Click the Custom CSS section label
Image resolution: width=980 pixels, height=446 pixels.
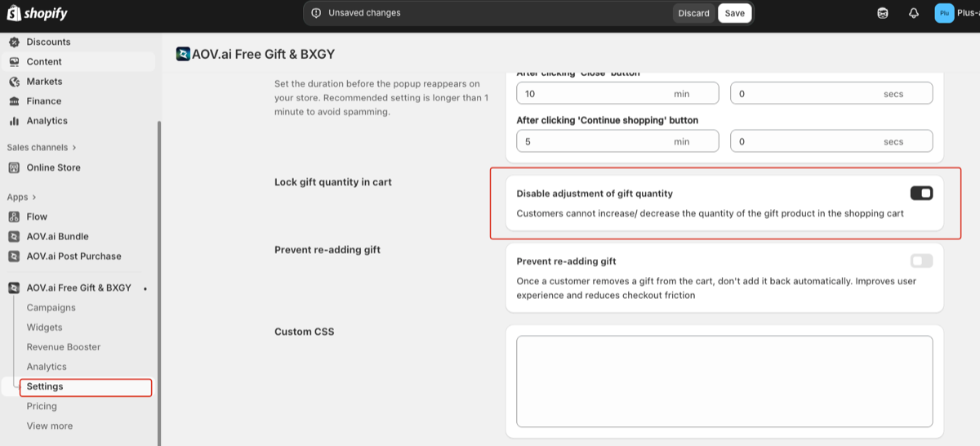pos(304,332)
